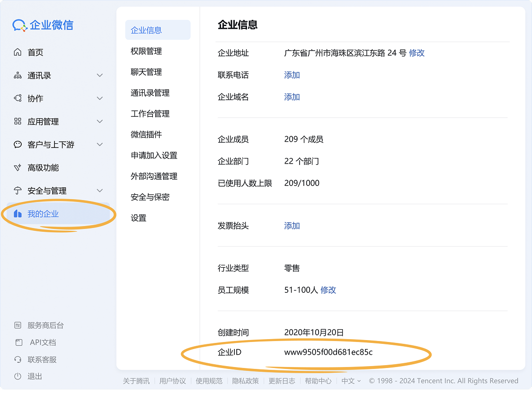Image resolution: width=532 pixels, height=394 pixels.
Task: Expand the 协作 section chevron
Action: coord(100,98)
